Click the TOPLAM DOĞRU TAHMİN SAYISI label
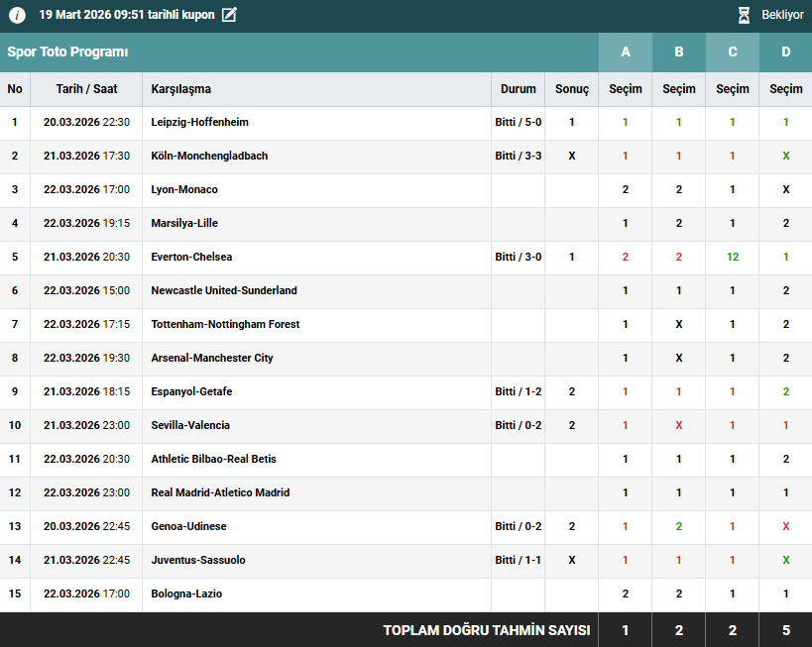This screenshot has height=647, width=812. [486, 630]
